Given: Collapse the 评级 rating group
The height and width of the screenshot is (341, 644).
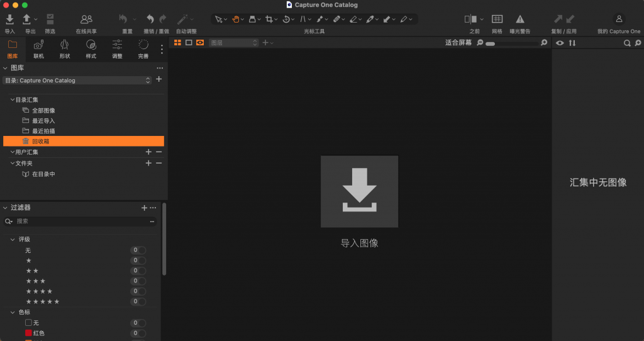Looking at the screenshot, I should tap(13, 240).
